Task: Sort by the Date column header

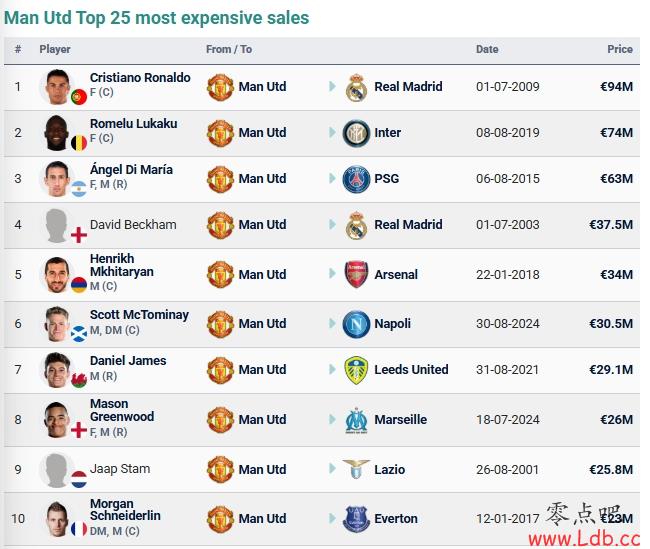Action: pos(487,49)
